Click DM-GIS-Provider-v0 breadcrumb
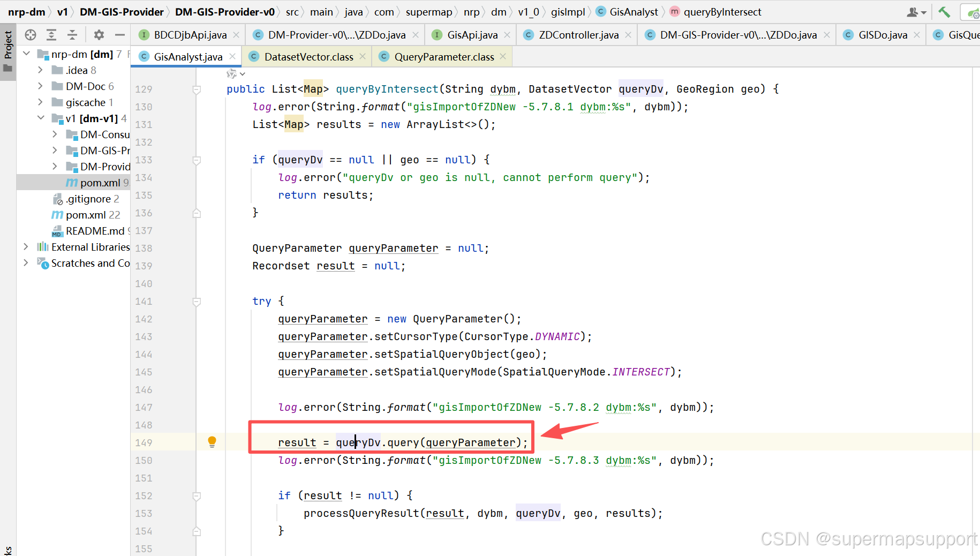Image resolution: width=980 pixels, height=556 pixels. pyautogui.click(x=225, y=12)
